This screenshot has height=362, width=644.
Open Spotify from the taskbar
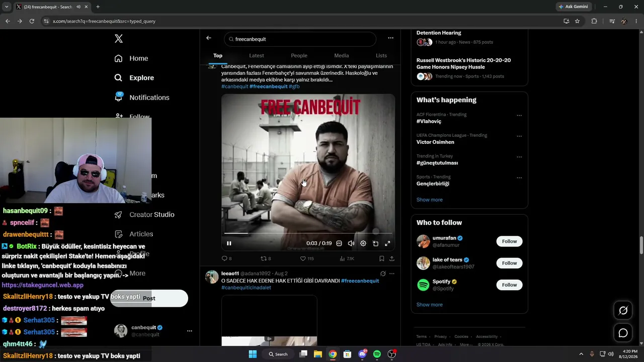click(377, 354)
